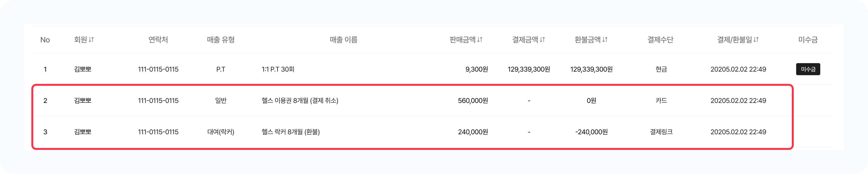Open 헬스 이용권 8개월 (결제 취소) entry
The height and width of the screenshot is (174, 868).
coord(300,101)
